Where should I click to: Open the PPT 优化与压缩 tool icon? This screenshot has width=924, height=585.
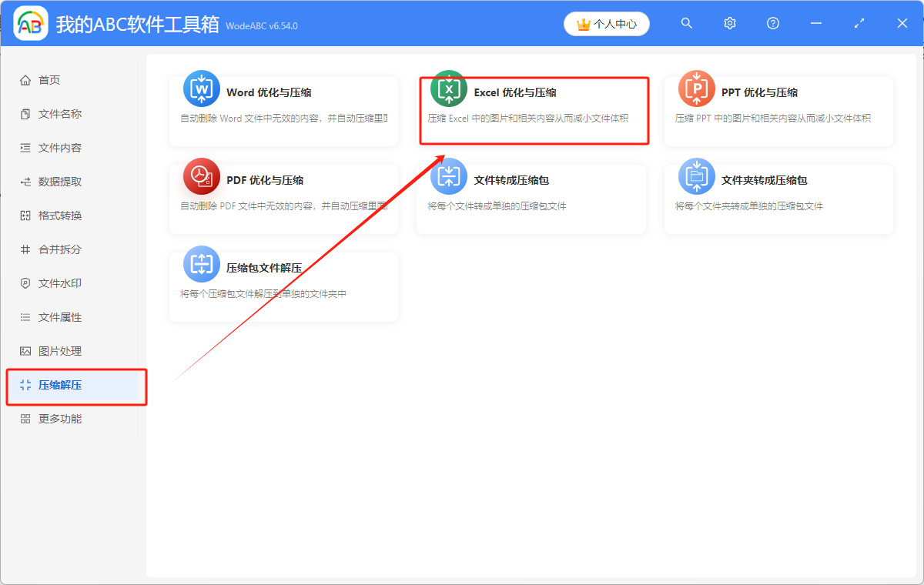pyautogui.click(x=697, y=89)
